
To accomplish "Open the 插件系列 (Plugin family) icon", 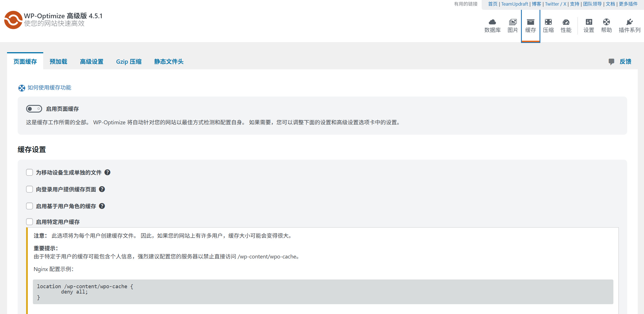I will [629, 25].
